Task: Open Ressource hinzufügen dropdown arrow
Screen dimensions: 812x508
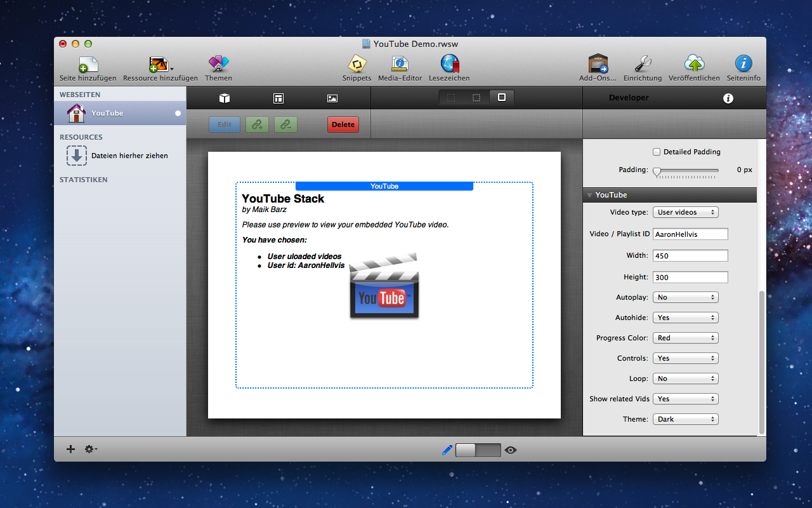Action: (x=172, y=68)
